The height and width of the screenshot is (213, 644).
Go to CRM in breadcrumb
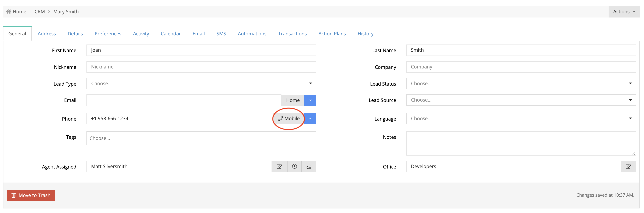[39, 11]
